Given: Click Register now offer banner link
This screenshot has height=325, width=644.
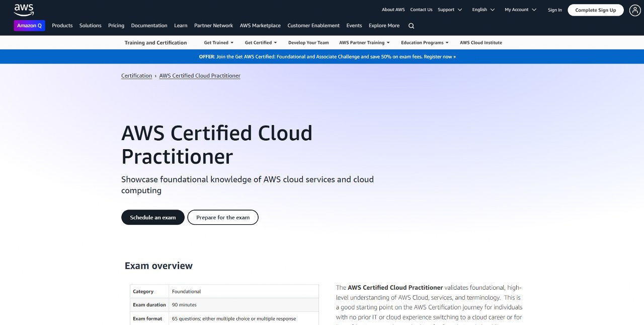Looking at the screenshot, I should pos(440,57).
